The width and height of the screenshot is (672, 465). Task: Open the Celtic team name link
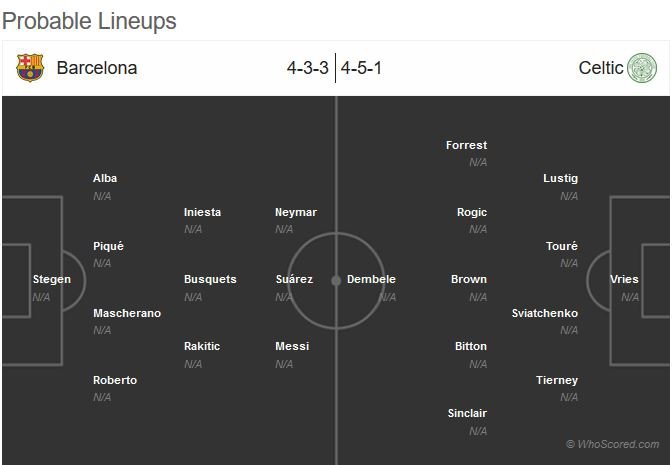click(x=601, y=68)
